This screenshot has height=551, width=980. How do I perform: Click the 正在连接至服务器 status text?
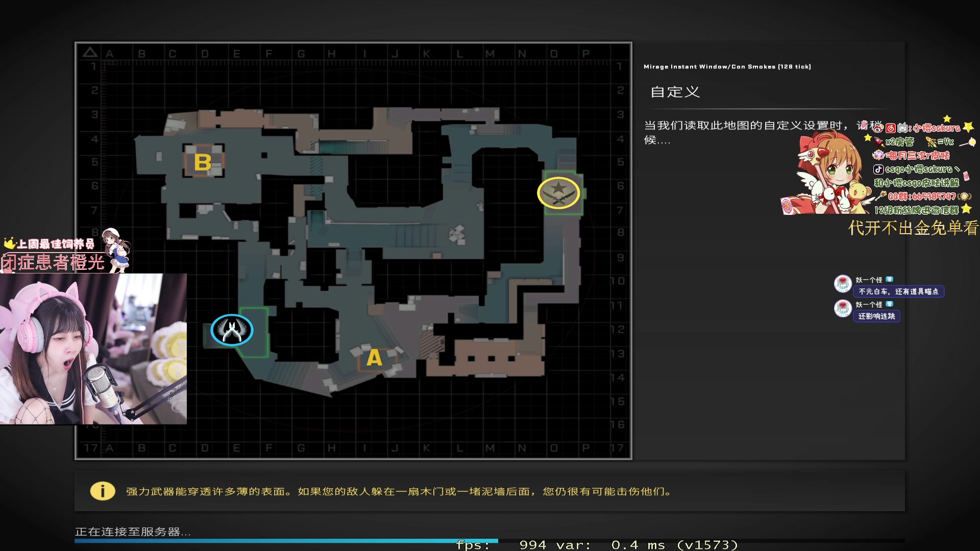coord(133,532)
